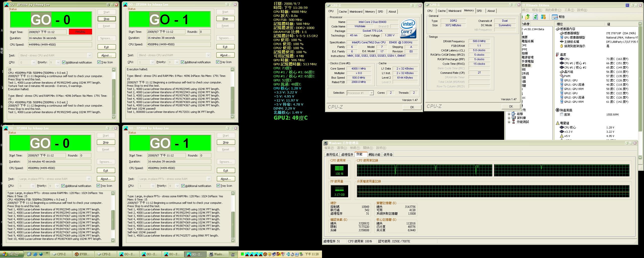This screenshot has width=644, height=258.
Task: Click the users icon in the EVEREST toolbar
Action: point(543,17)
